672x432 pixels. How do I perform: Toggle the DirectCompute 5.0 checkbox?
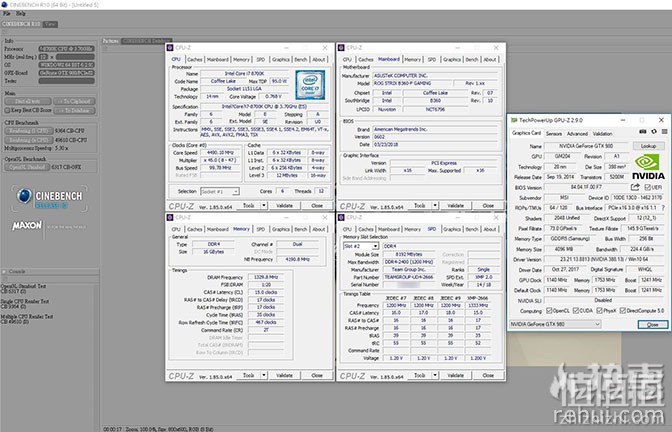(623, 310)
